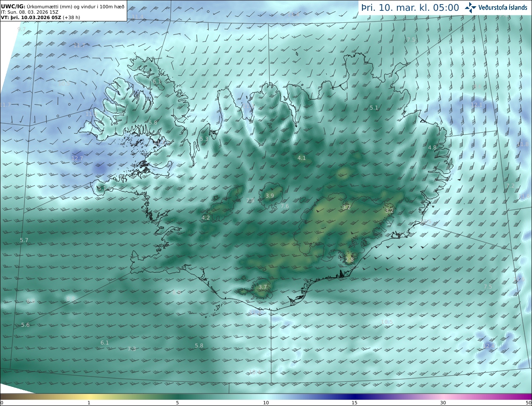Click the 10.5 value south of Iceland
532x406 pixels.
(x=387, y=322)
